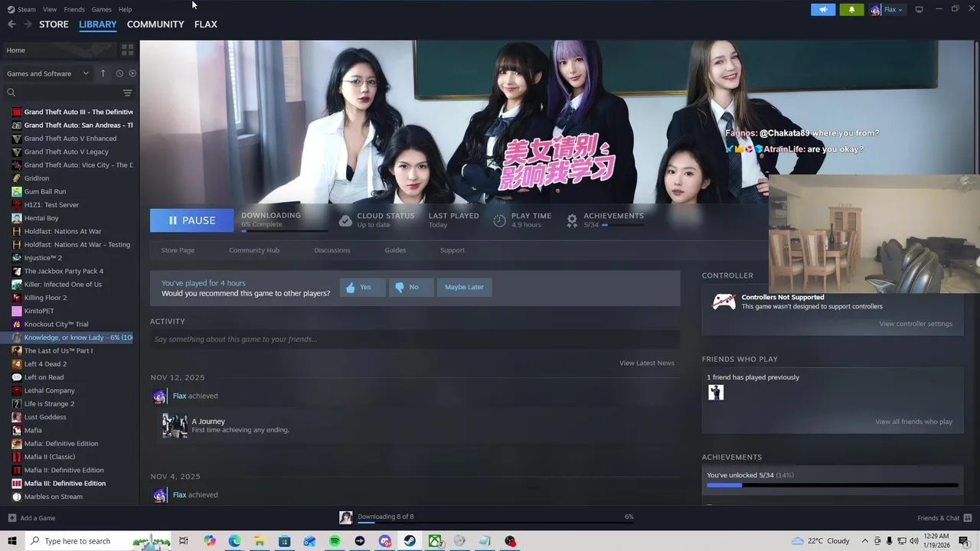This screenshot has height=551, width=980.
Task: Open Microsoft Edge from taskbar
Action: click(234, 541)
